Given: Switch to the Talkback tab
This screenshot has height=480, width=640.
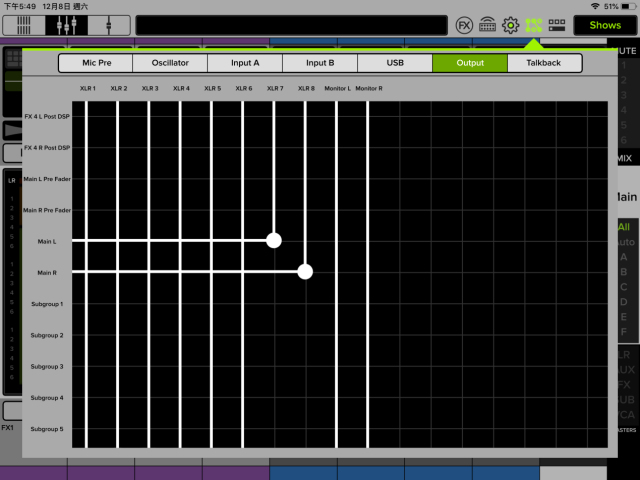Looking at the screenshot, I should [x=544, y=63].
